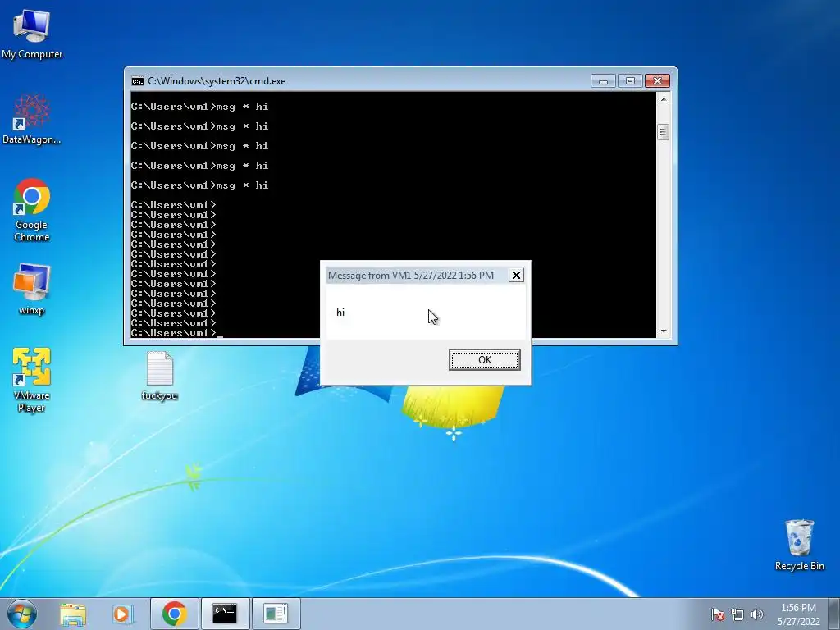Image resolution: width=840 pixels, height=630 pixels.
Task: Click OK in the message dialog
Action: tap(484, 360)
